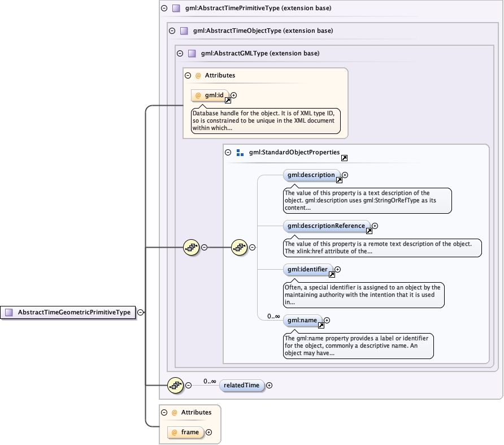This screenshot has height=445, width=504.
Task: Click the 'value of this property is a text description' annotation
Action: [x=367, y=201]
